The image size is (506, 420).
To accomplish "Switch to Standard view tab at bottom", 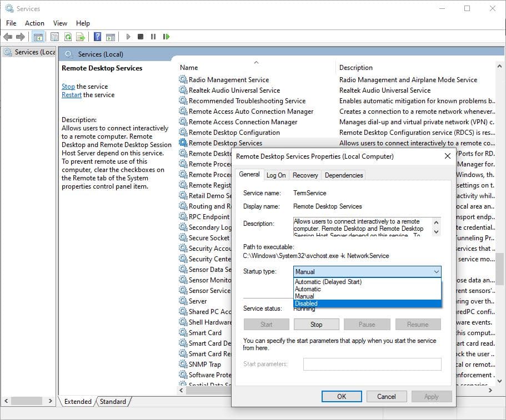I will click(113, 401).
